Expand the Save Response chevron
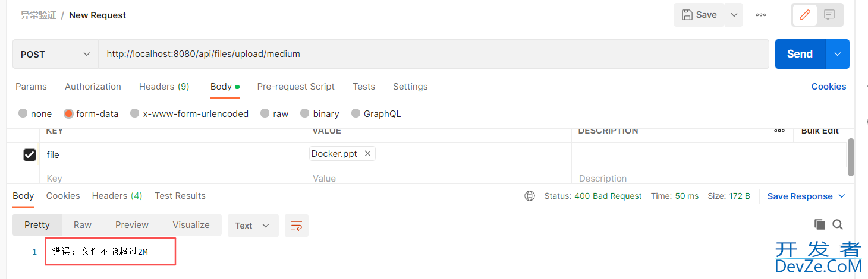The width and height of the screenshot is (868, 279). click(x=842, y=196)
